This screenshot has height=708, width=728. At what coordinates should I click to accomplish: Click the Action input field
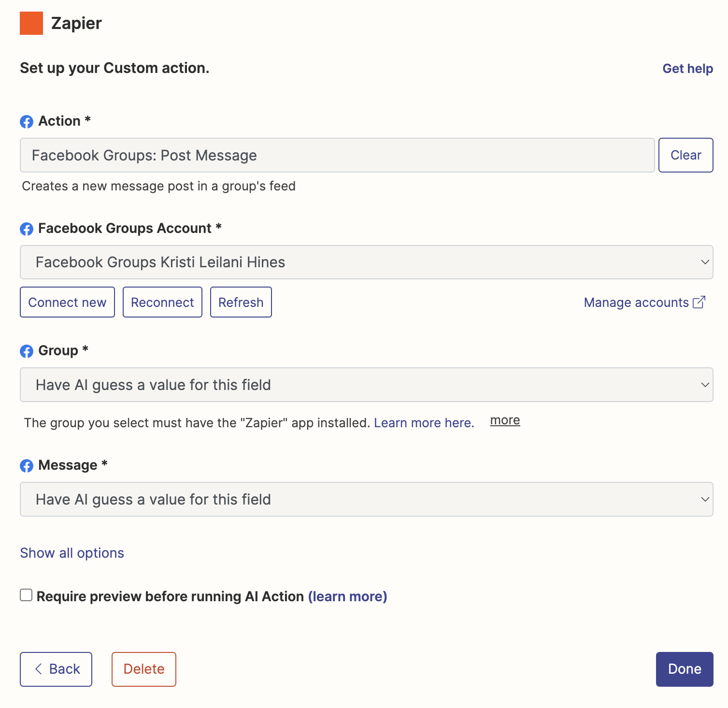point(337,155)
